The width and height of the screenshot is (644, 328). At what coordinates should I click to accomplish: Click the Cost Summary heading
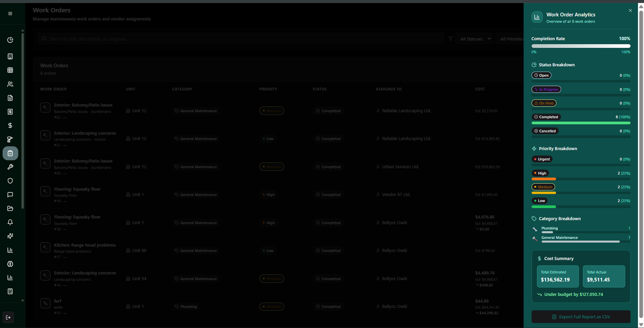(x=559, y=258)
